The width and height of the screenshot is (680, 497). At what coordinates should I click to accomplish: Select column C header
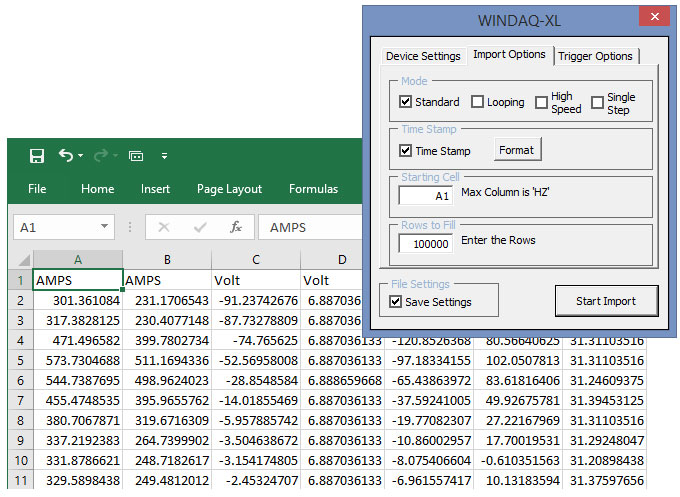tap(256, 260)
